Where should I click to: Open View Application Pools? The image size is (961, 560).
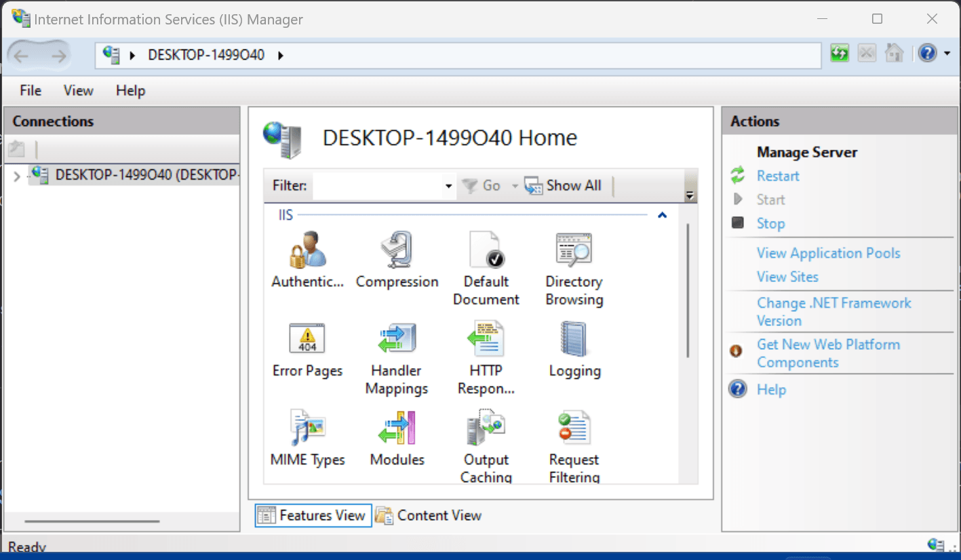tap(828, 252)
